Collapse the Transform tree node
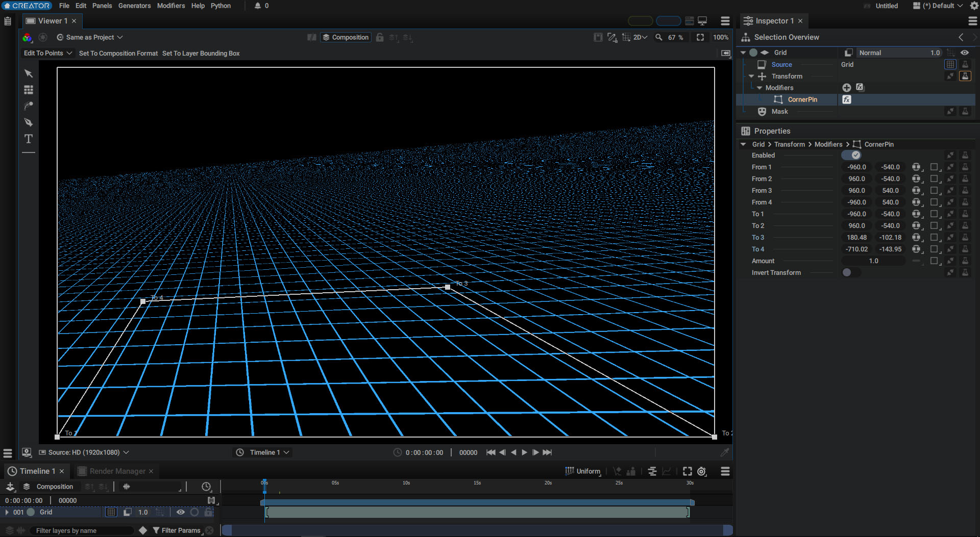Image resolution: width=980 pixels, height=537 pixels. [751, 76]
